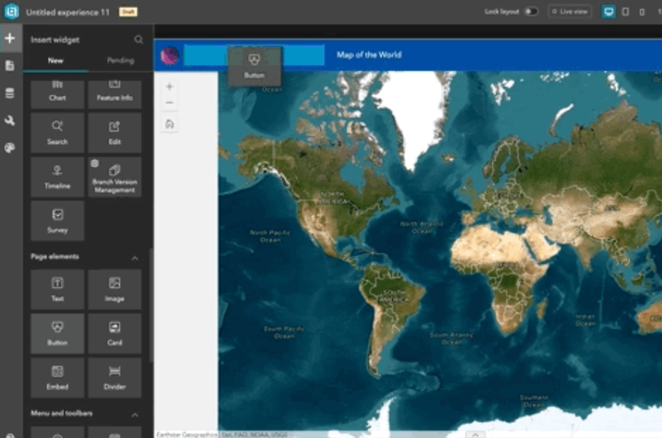Screen dimensions: 662x438
Task: Open the Page panel in left sidebar
Action: [x=10, y=66]
